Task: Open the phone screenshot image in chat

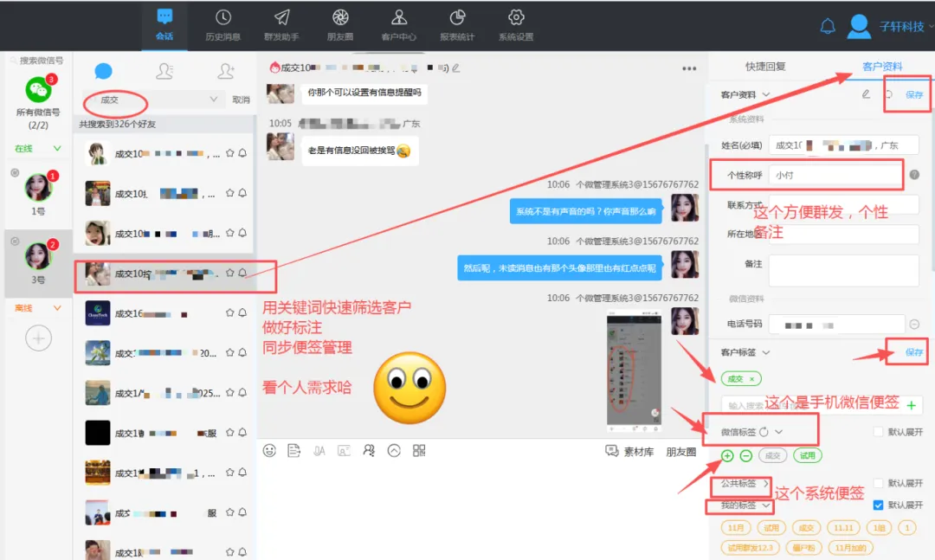Action: click(634, 371)
